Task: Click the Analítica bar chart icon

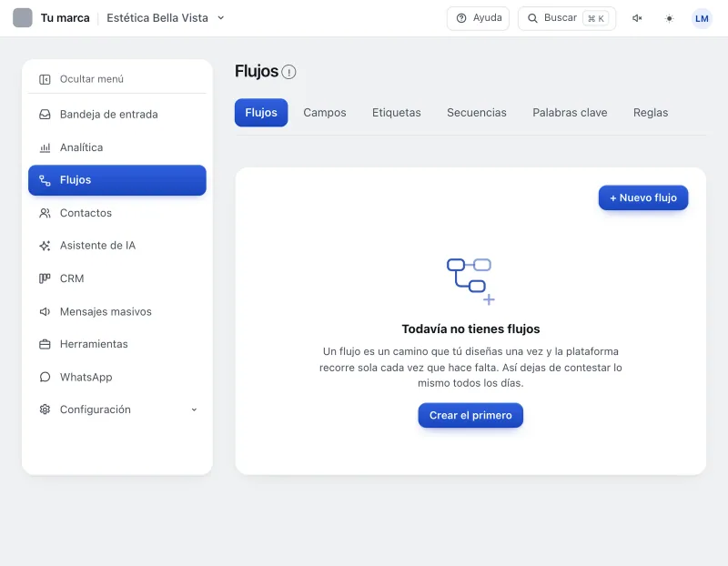Action: click(45, 147)
